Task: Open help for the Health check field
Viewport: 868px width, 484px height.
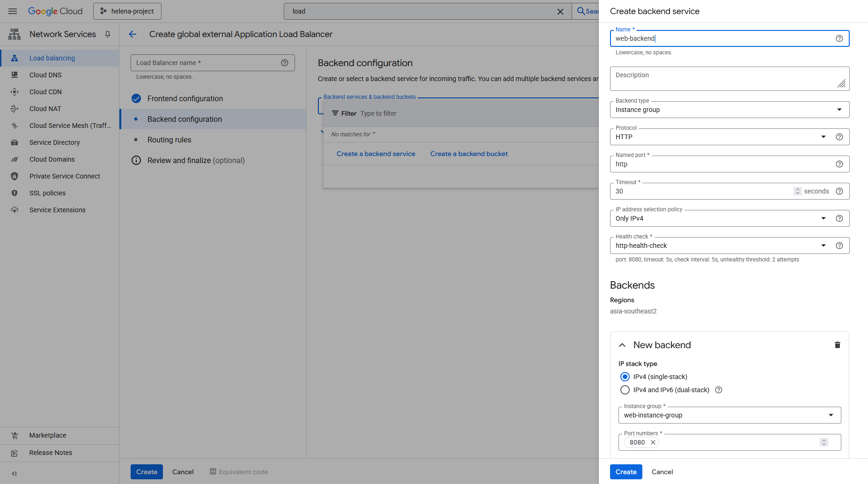Action: pyautogui.click(x=839, y=246)
